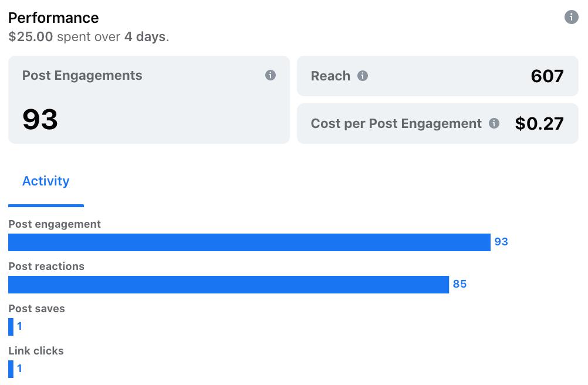Image resolution: width=588 pixels, height=385 pixels.
Task: Click the Post saves label
Action: (x=36, y=309)
